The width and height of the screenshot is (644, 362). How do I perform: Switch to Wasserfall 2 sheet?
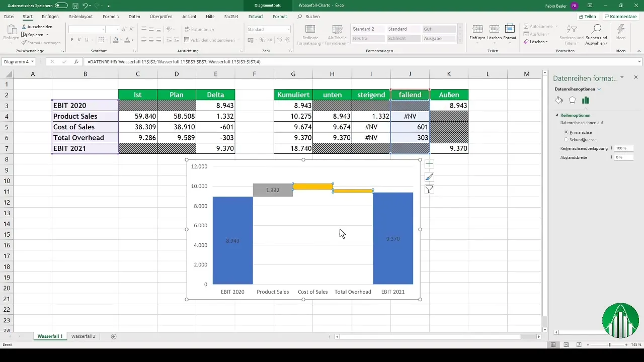pyautogui.click(x=84, y=336)
